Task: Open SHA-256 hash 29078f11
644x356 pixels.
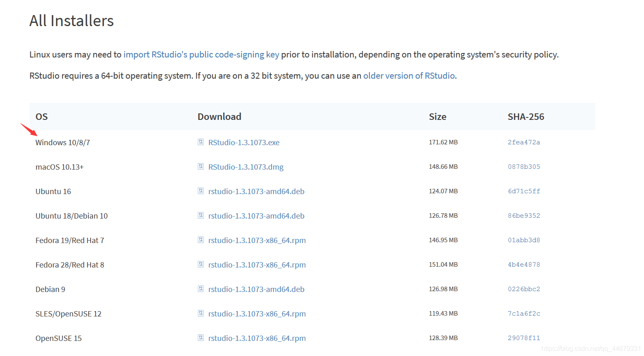Action: (524, 338)
